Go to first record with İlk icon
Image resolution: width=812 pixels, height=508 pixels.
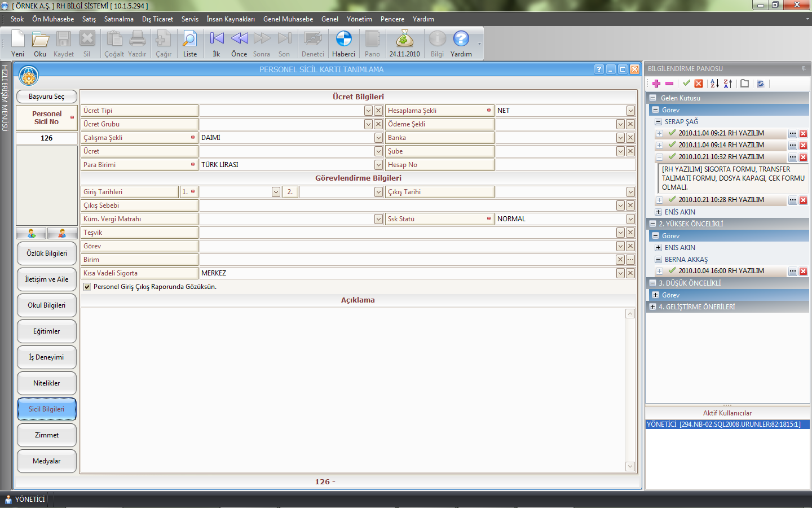pos(217,40)
